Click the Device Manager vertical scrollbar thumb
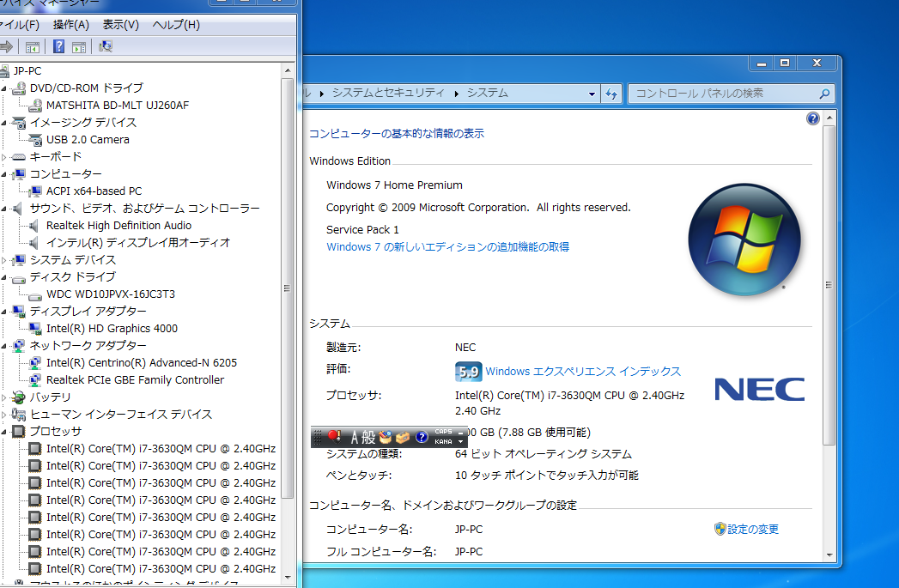This screenshot has height=588, width=899. (x=288, y=288)
